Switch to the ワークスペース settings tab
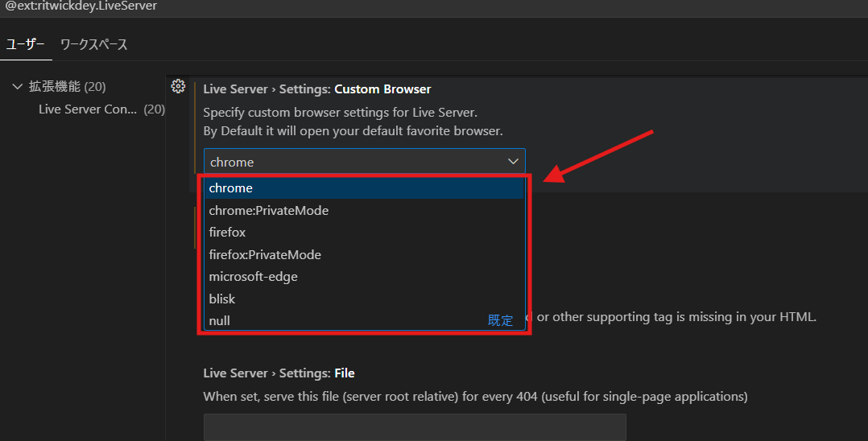Screen dimensions: 868x441 (x=94, y=44)
